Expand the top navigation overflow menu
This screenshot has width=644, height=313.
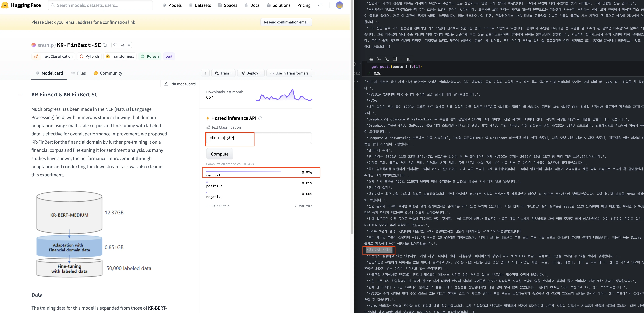(320, 5)
